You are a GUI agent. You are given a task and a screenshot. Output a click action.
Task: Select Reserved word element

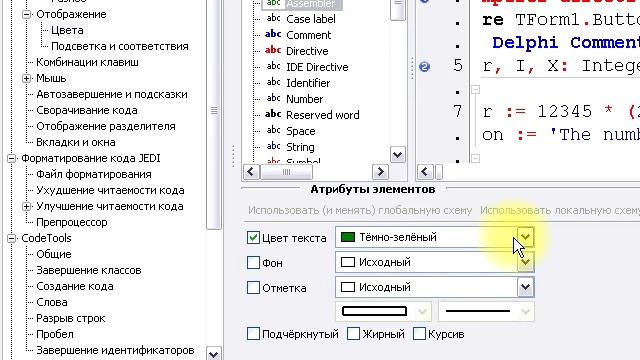coord(322,115)
